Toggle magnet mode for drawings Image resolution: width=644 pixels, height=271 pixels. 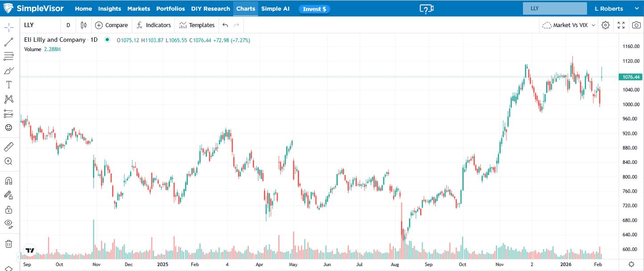(8, 181)
